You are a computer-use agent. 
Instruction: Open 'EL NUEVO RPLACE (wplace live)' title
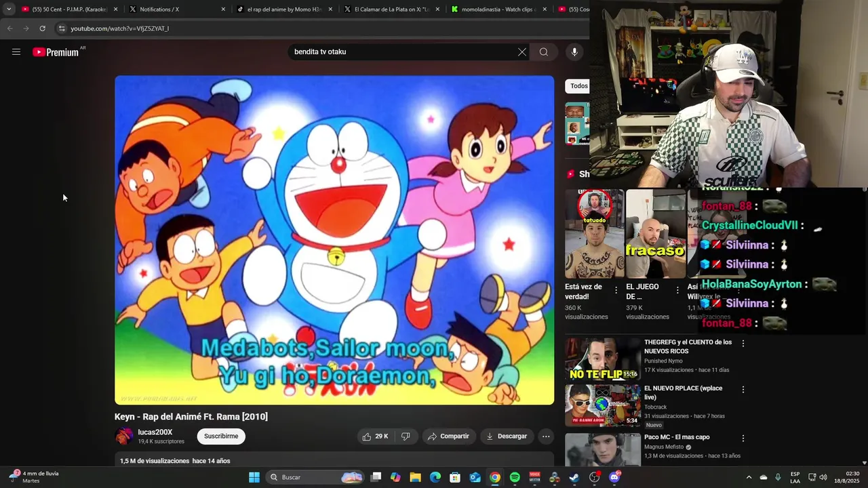click(x=684, y=393)
